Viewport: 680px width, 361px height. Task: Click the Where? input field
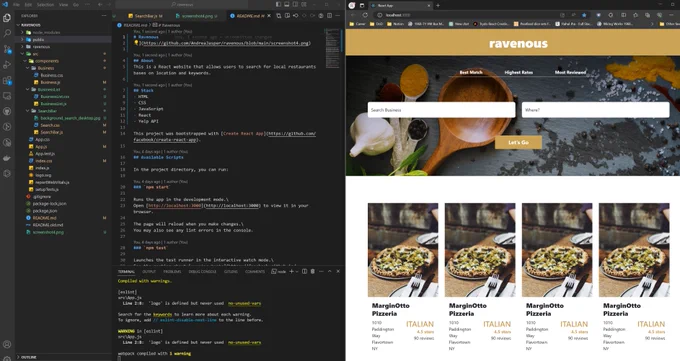coord(595,110)
